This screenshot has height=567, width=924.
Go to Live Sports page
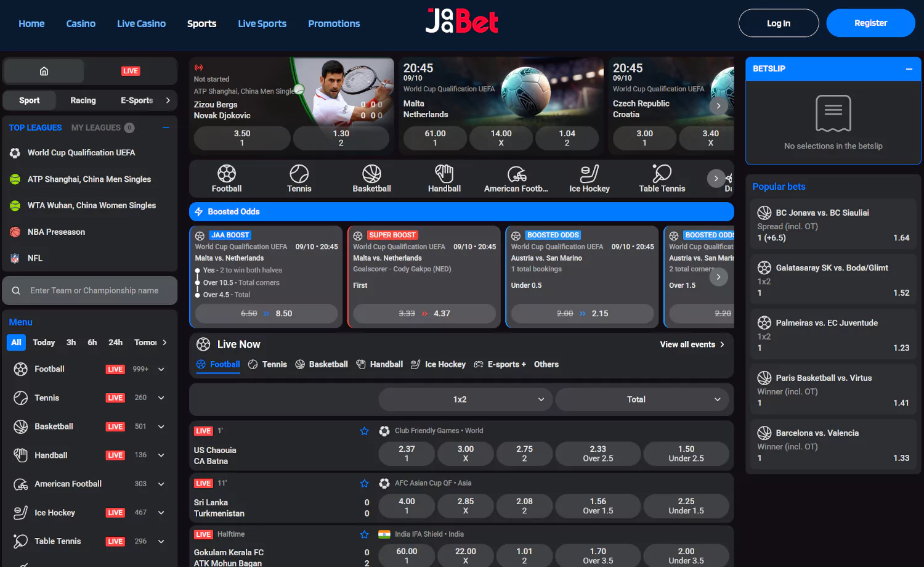point(262,23)
